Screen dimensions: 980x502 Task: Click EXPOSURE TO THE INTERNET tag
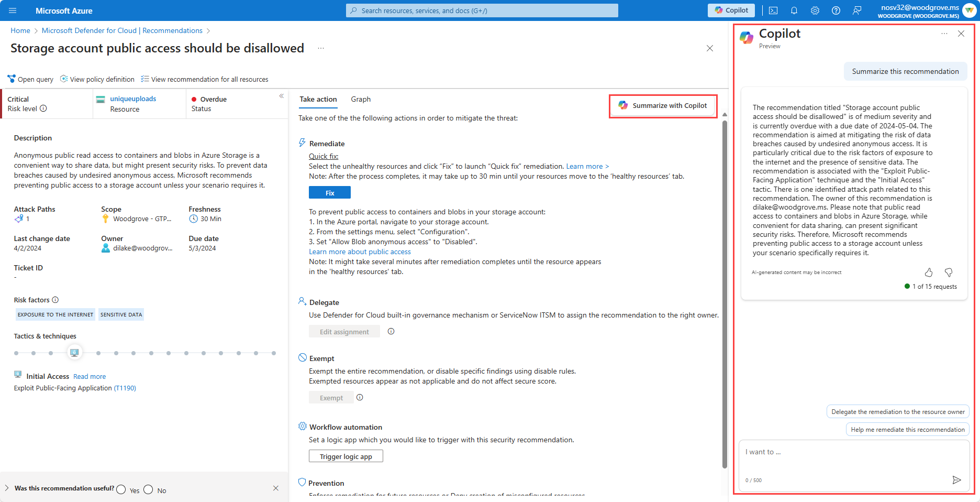pyautogui.click(x=55, y=314)
